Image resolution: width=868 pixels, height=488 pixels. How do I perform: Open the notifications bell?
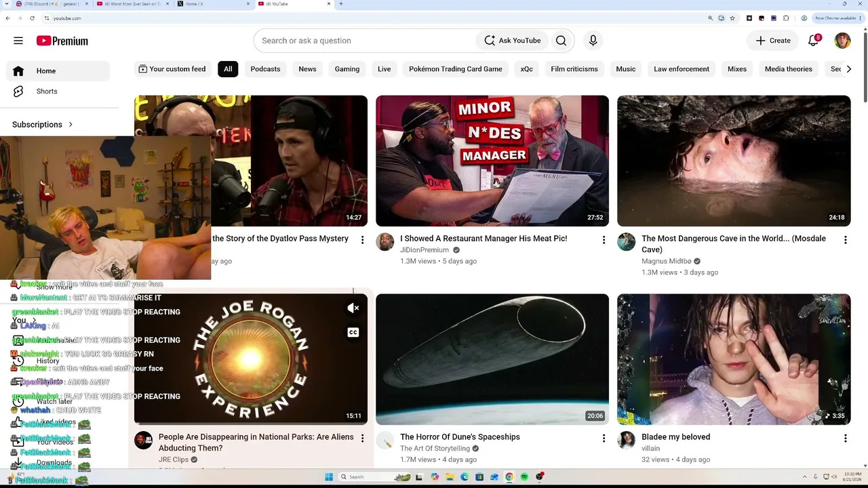[x=814, y=41]
